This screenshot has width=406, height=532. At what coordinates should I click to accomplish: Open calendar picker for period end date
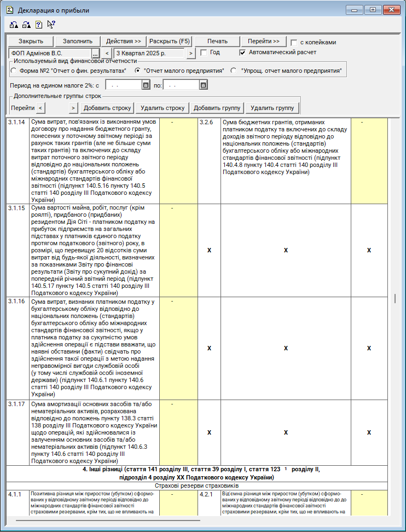pos(203,85)
